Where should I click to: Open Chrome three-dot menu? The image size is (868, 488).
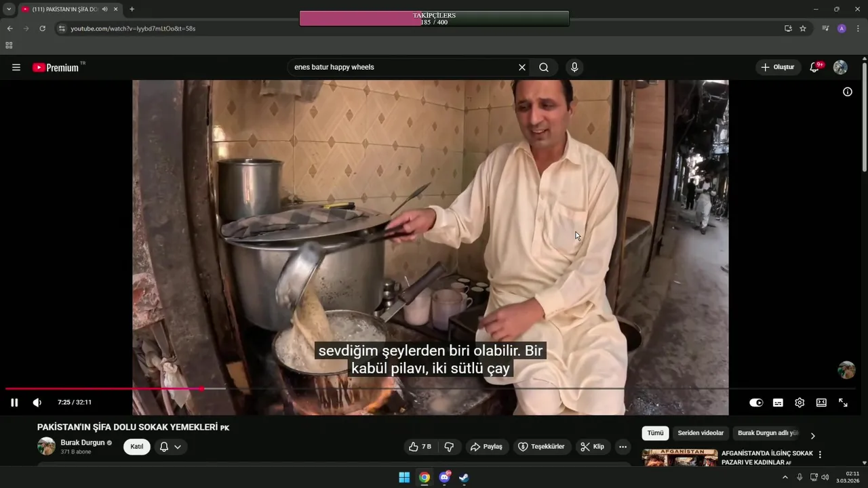pos(858,28)
